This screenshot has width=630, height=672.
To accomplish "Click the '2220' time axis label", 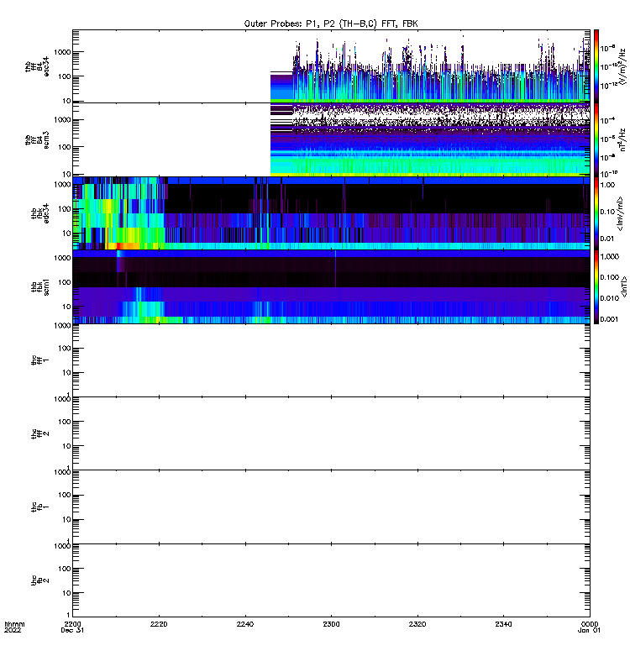I will [x=159, y=624].
